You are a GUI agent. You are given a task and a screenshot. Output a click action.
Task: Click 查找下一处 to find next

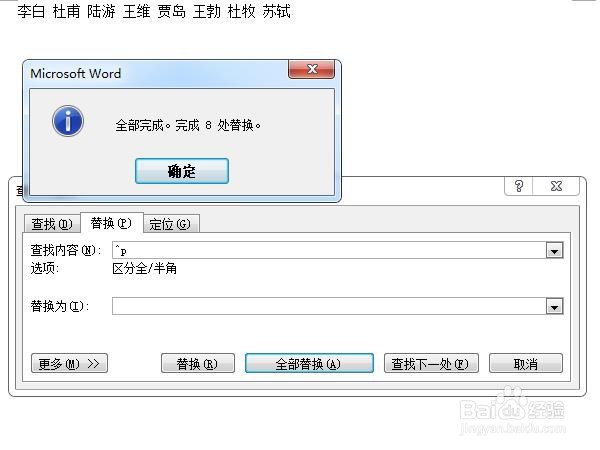[x=431, y=363]
